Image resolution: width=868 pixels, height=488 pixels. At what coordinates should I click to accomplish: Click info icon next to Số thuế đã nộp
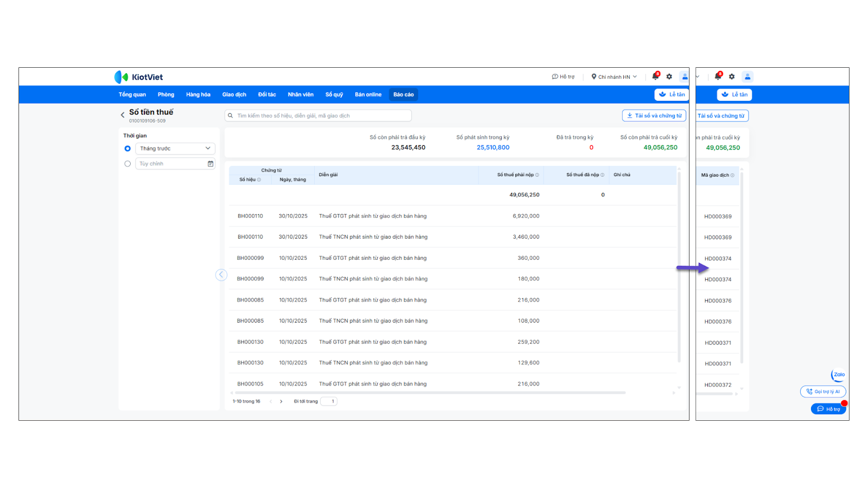point(602,175)
